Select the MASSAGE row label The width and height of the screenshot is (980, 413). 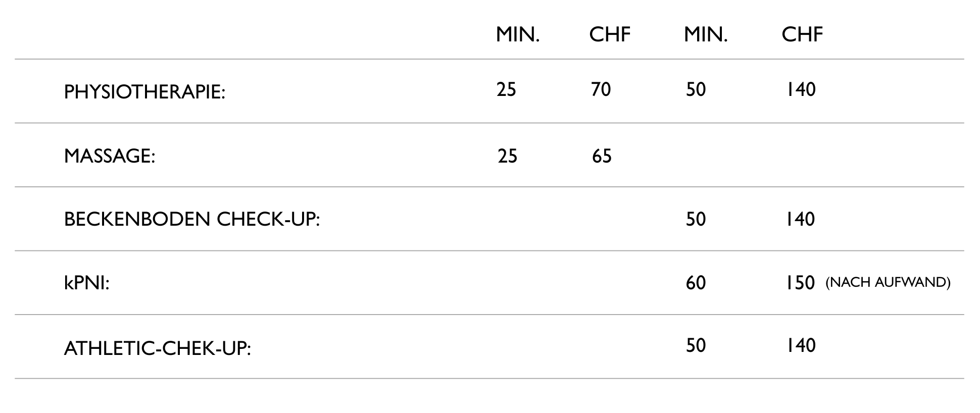109,156
